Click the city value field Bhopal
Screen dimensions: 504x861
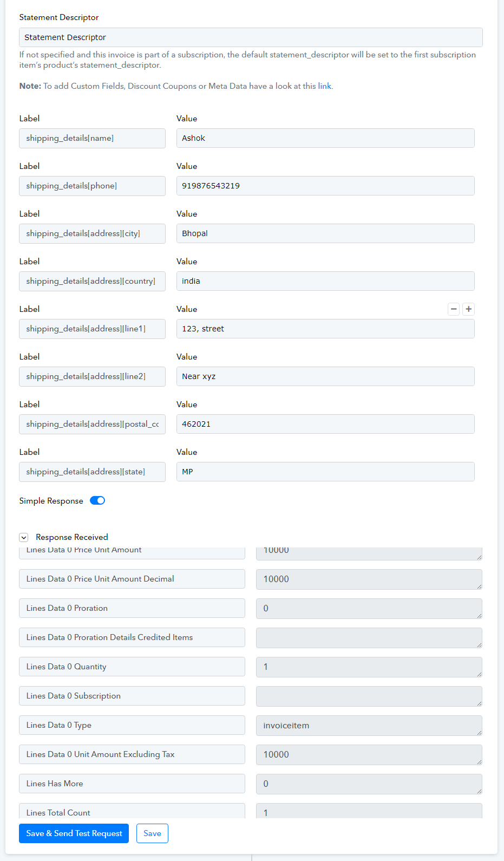[x=325, y=233]
